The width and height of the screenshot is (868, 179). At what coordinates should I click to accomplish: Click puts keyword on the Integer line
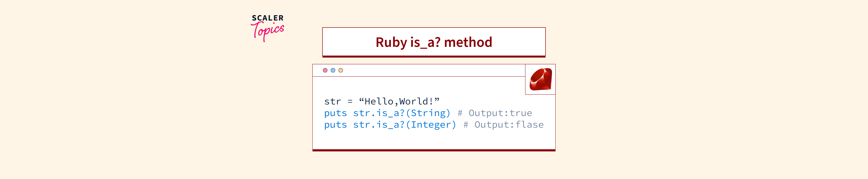point(335,125)
